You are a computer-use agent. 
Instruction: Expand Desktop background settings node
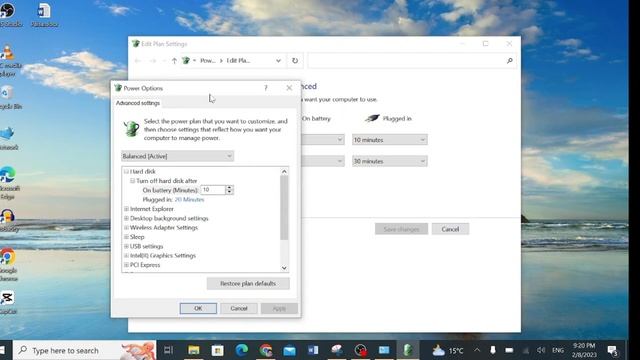click(x=126, y=218)
